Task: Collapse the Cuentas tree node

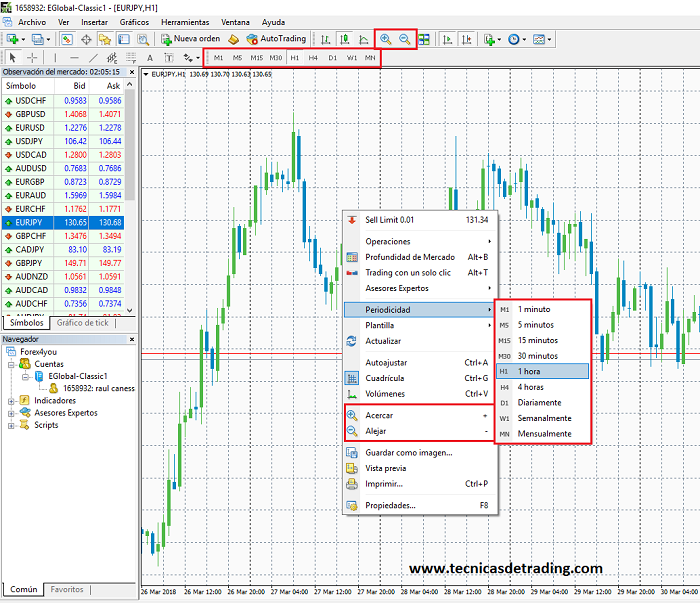Action: pyautogui.click(x=11, y=364)
